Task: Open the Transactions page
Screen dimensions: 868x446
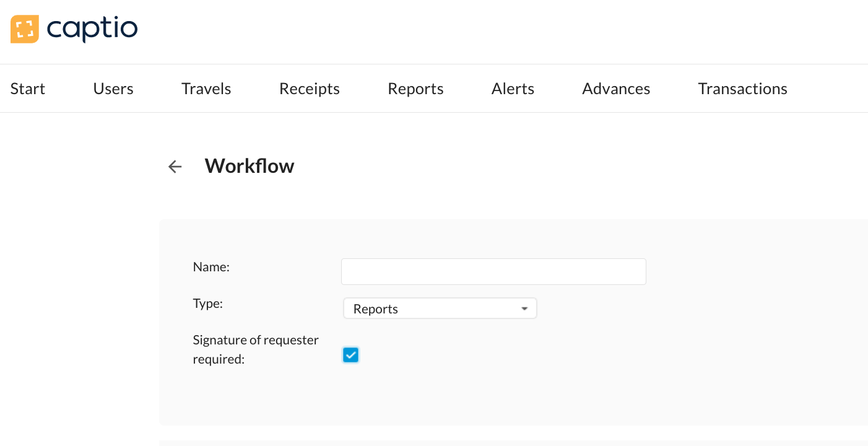Action: coord(742,89)
